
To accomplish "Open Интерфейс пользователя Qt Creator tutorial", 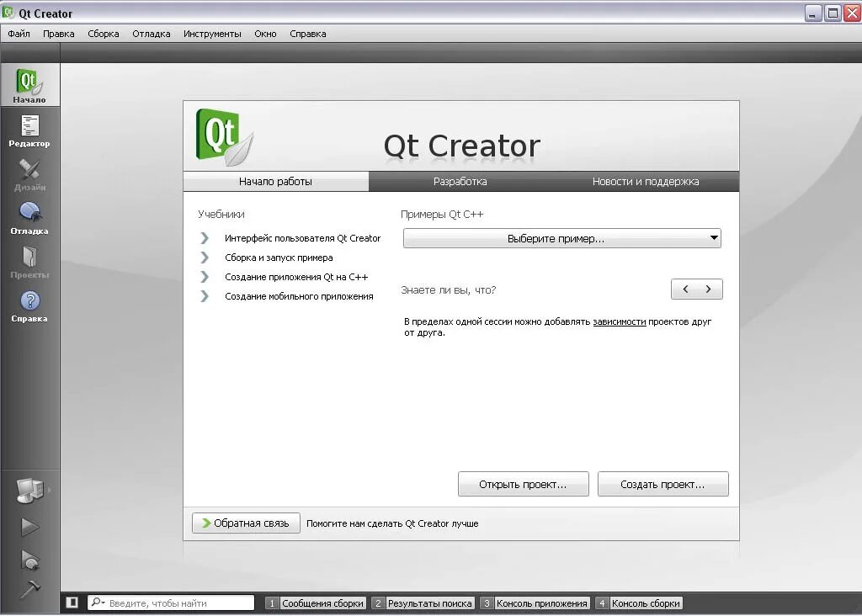I will pyautogui.click(x=302, y=238).
